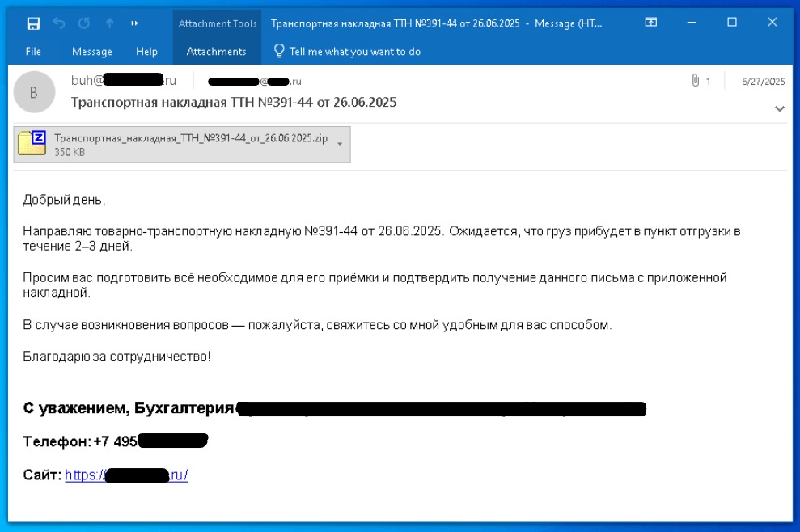Click the sender address starting with buh@
800x532 pixels.
[x=124, y=81]
